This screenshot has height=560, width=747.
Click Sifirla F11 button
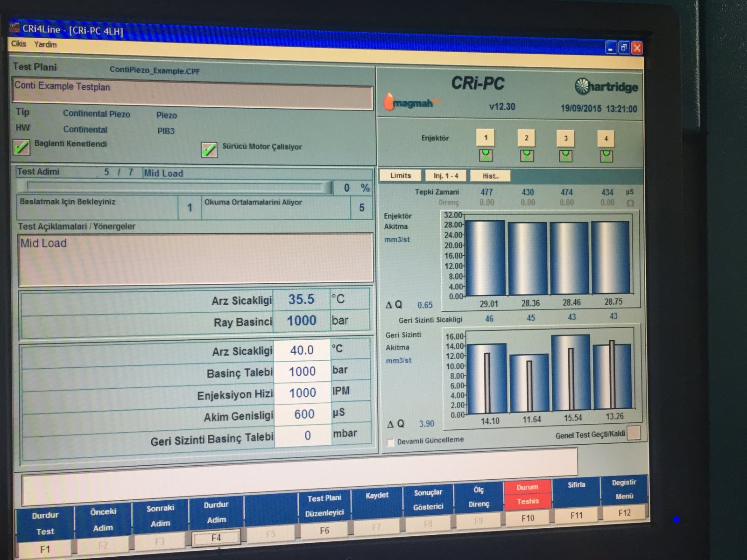click(x=576, y=499)
